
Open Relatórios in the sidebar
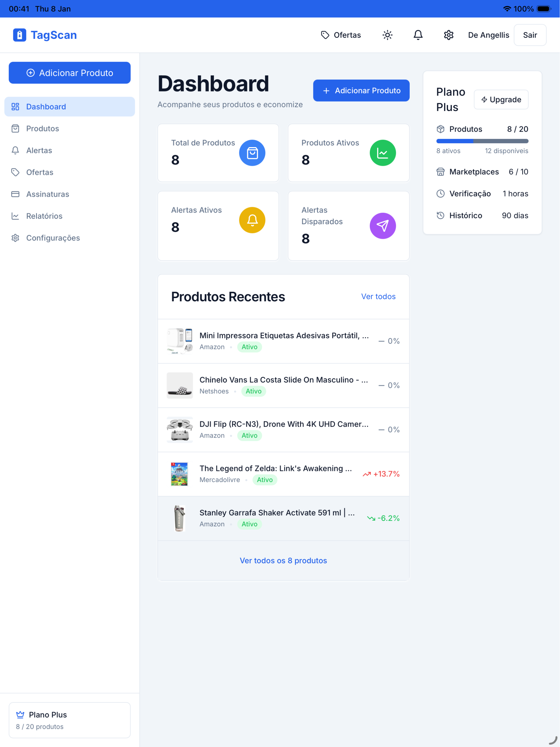coord(69,216)
